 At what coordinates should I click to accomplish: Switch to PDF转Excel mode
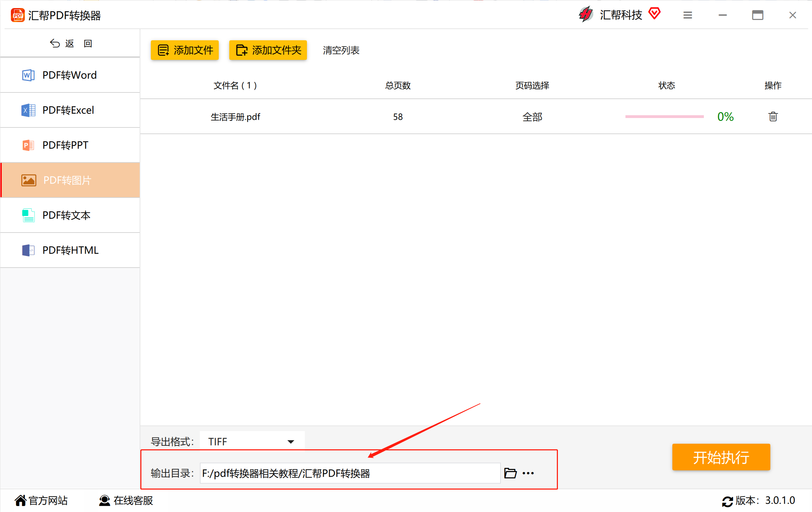coord(70,110)
